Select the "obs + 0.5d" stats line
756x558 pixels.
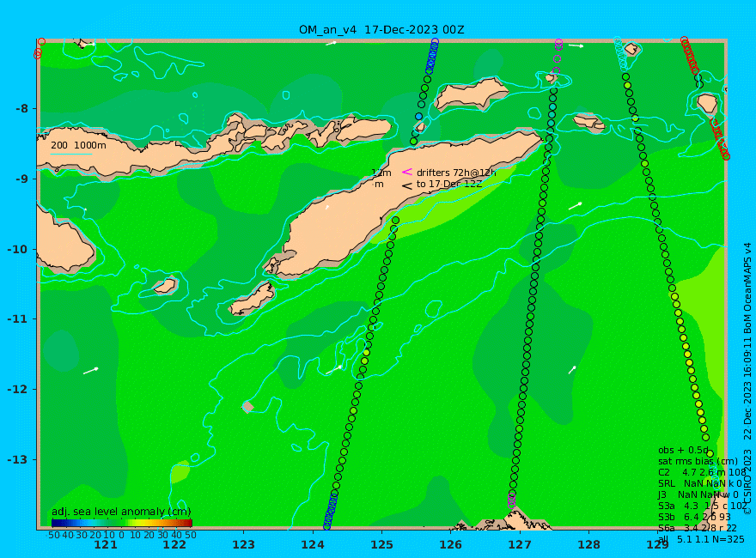point(683,450)
